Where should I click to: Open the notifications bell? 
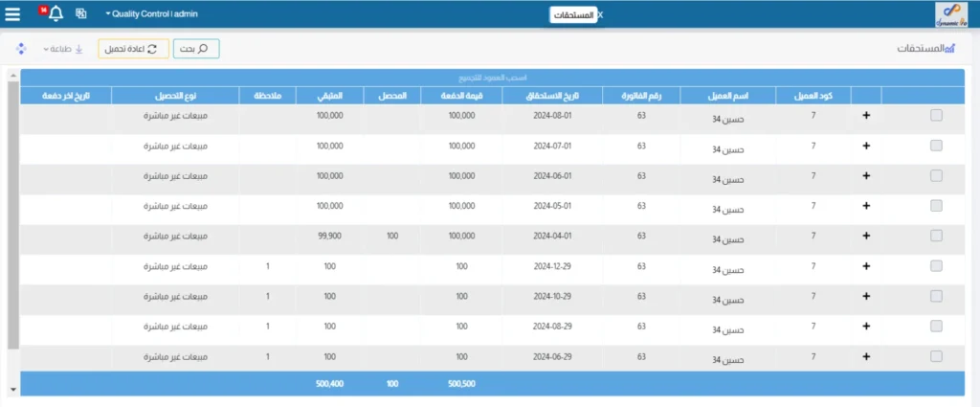pyautogui.click(x=56, y=14)
